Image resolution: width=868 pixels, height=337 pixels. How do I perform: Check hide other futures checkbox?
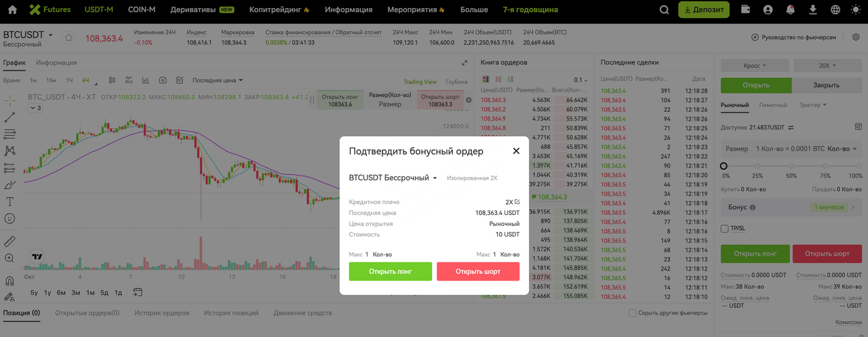coord(632,313)
